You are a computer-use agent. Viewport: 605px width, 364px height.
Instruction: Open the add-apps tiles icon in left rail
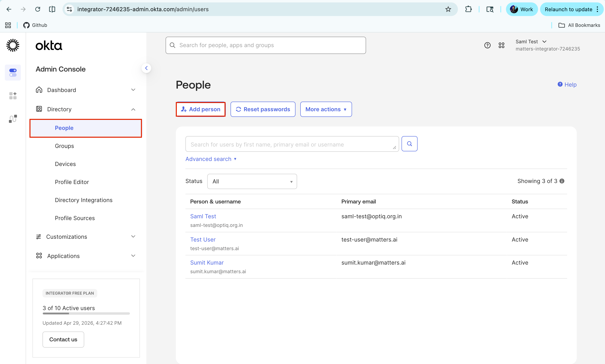[x=13, y=96]
